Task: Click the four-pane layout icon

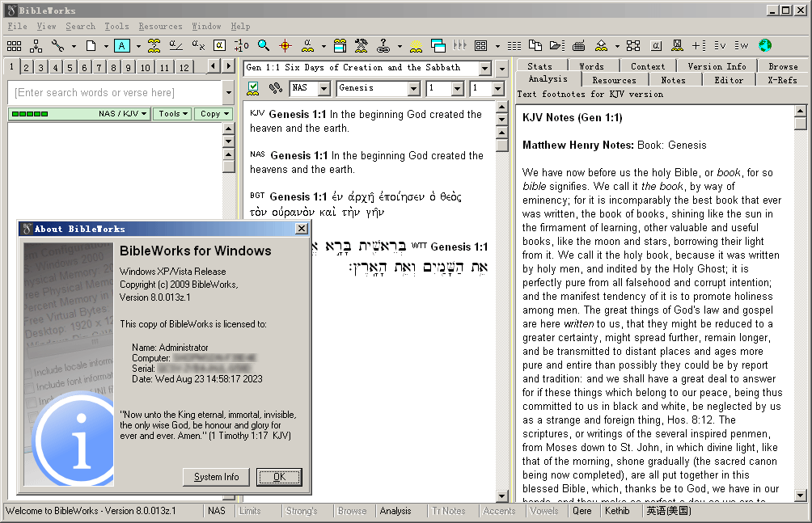Action: 481,46
